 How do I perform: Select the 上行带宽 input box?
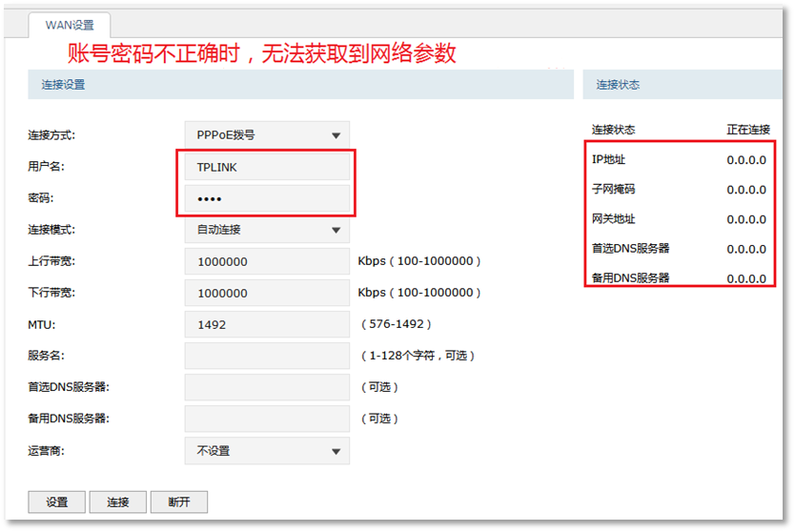[x=267, y=261]
